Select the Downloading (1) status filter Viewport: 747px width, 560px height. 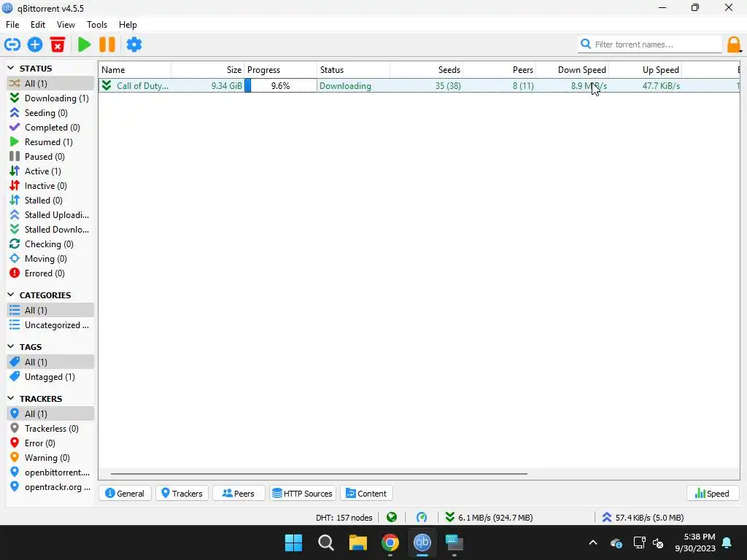(50, 98)
